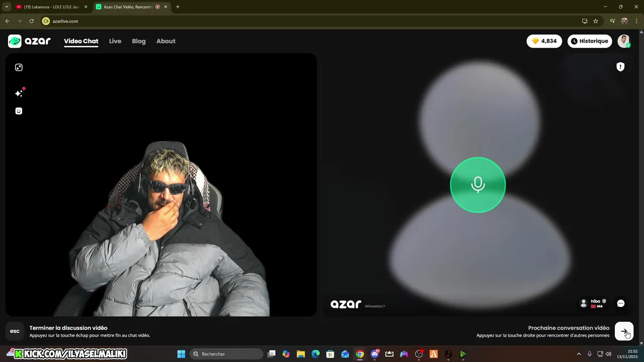Screen dimensions: 644x362
Task: Go back in browser history
Action: 8,21
